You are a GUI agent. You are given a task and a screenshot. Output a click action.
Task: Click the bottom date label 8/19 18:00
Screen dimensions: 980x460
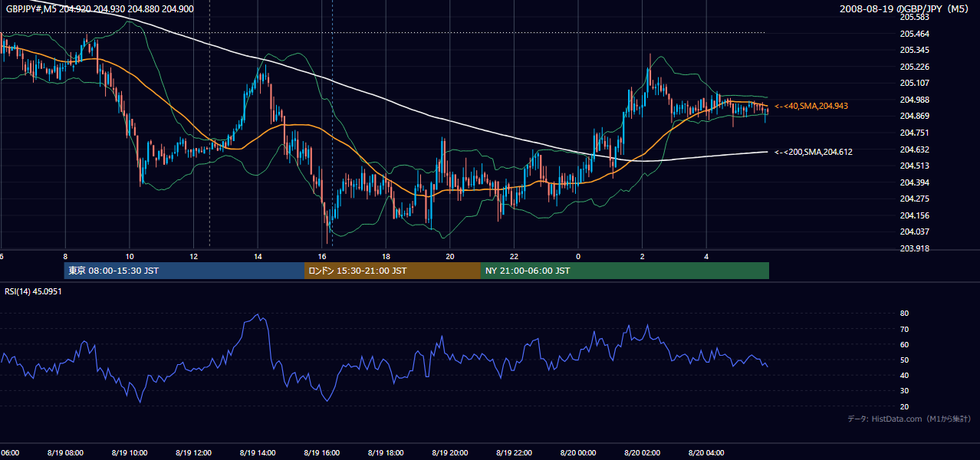pyautogui.click(x=386, y=452)
